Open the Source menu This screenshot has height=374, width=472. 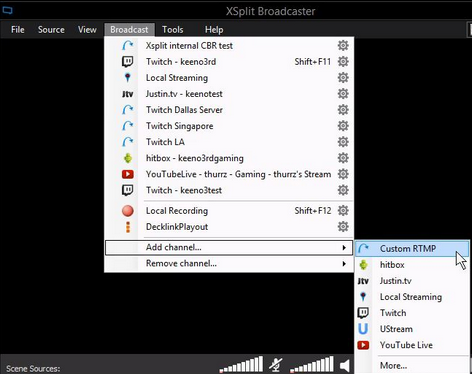click(x=51, y=30)
